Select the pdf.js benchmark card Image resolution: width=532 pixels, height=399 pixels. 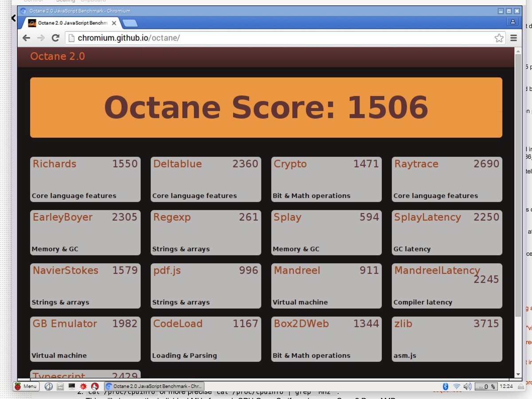(206, 286)
